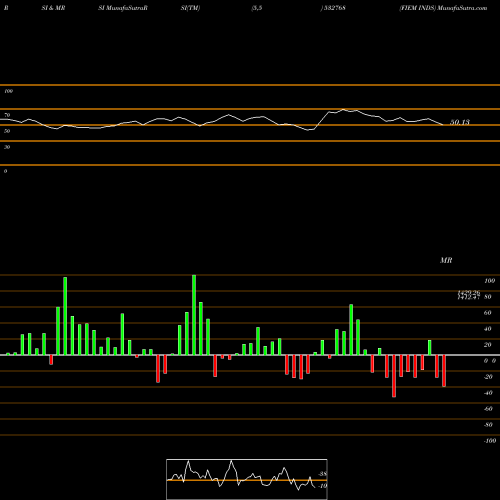Screen dimensions: 500x500
Task: Click the MR label above the histogram
Action: click(x=446, y=260)
